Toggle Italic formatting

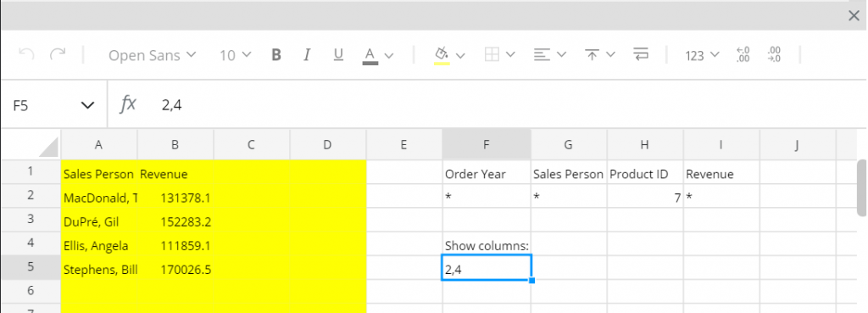[307, 55]
